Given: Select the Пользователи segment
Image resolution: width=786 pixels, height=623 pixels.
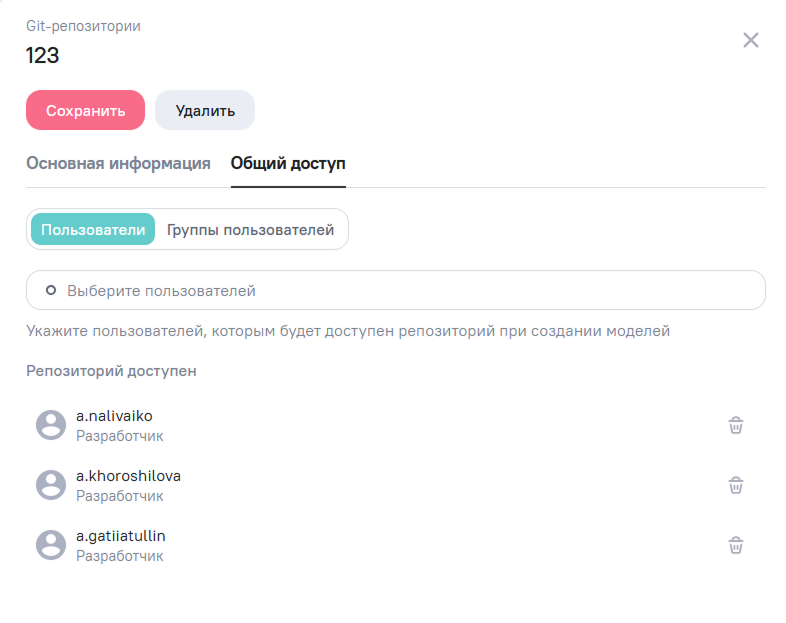Looking at the screenshot, I should [93, 230].
